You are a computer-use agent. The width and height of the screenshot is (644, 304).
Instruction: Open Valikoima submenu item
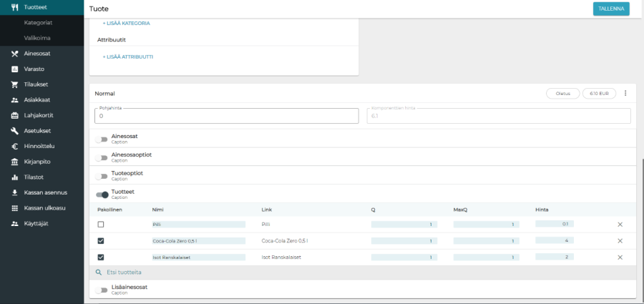tap(37, 38)
